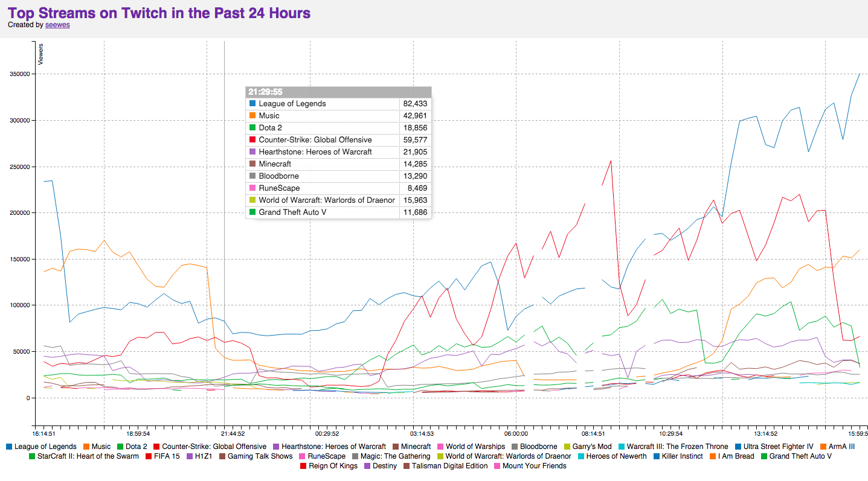Screen dimensions: 868x481
Task: Click League of Legends swatch in bottom legend
Action: [8, 447]
